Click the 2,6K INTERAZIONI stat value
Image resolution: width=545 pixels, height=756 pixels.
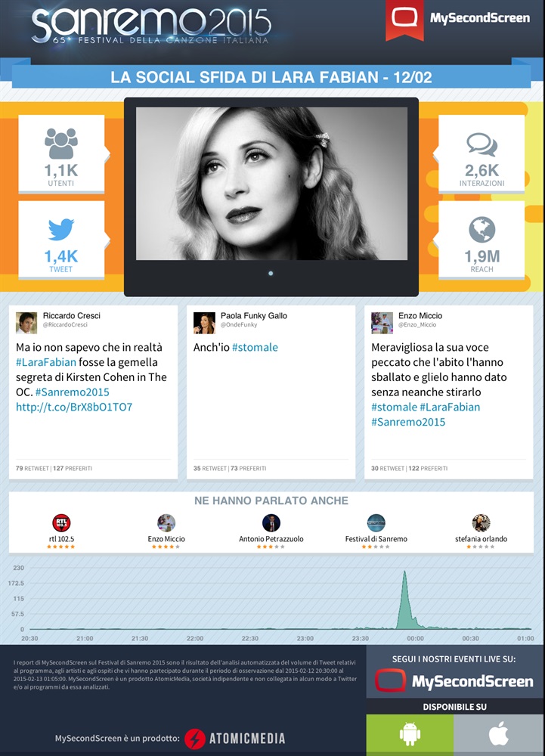[x=482, y=170]
